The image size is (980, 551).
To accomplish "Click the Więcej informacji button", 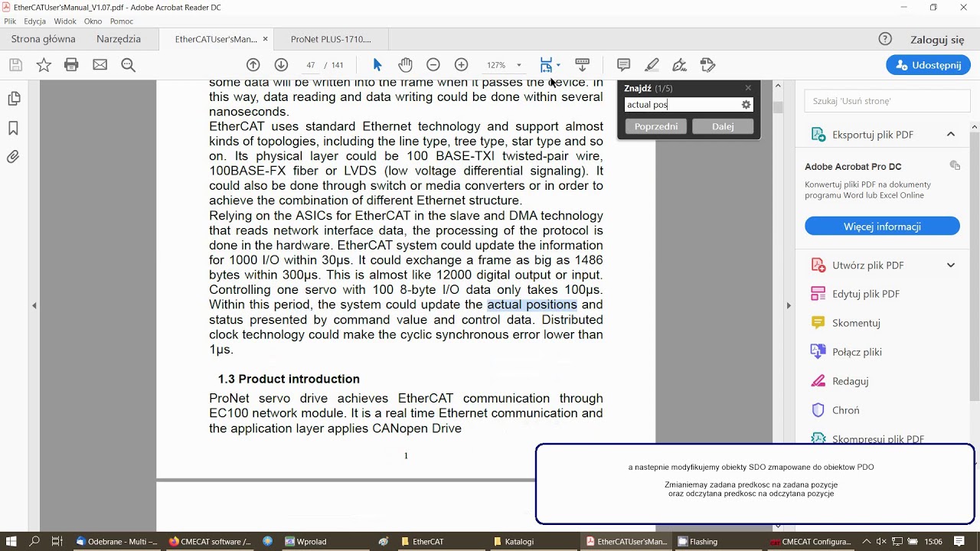I will 882,227.
